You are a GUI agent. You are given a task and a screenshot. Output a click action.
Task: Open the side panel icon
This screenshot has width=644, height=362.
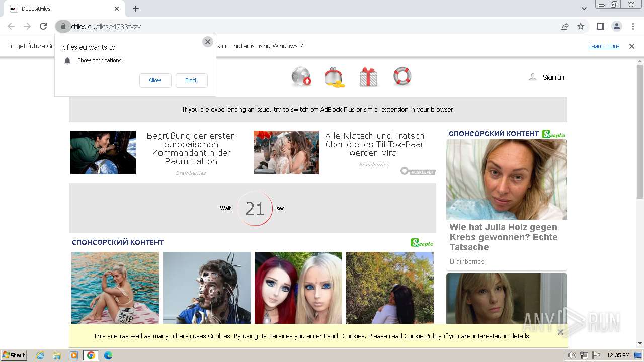tap(600, 26)
